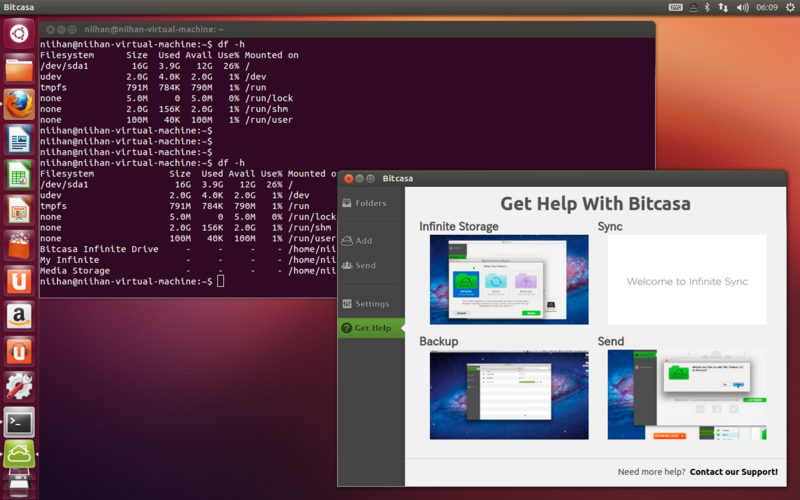Open the Files folder icon in launcher
The height and width of the screenshot is (500, 800).
coord(19,69)
